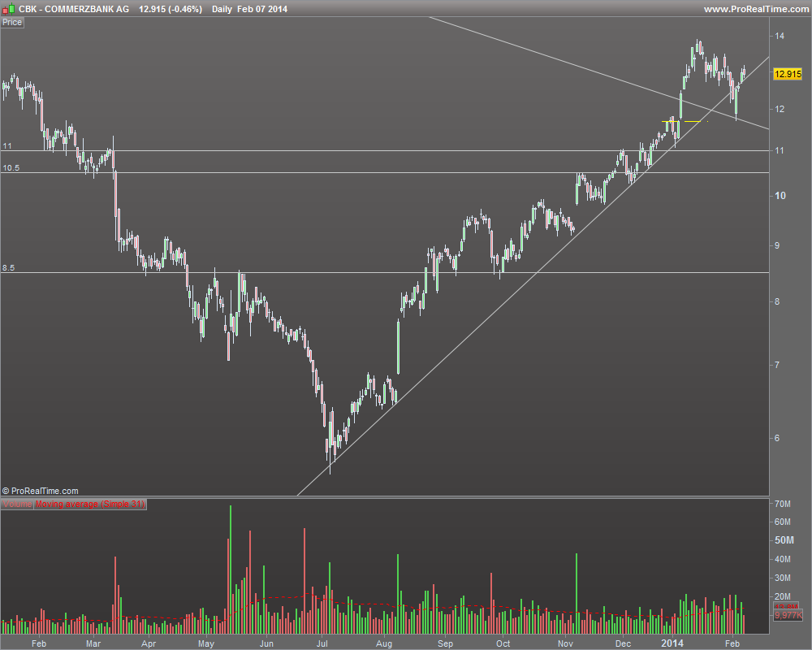Click the Daily timeframe label
Image resolution: width=812 pixels, height=650 pixels.
(222, 9)
